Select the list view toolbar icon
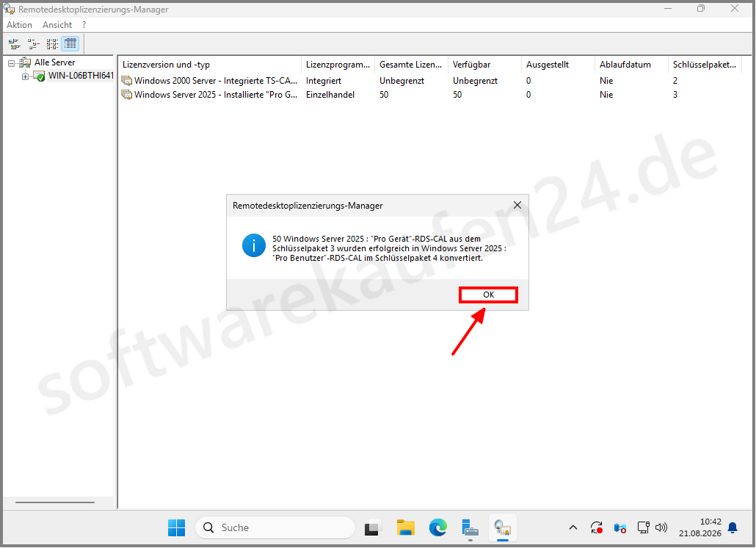The width and height of the screenshot is (756, 548). pos(52,44)
